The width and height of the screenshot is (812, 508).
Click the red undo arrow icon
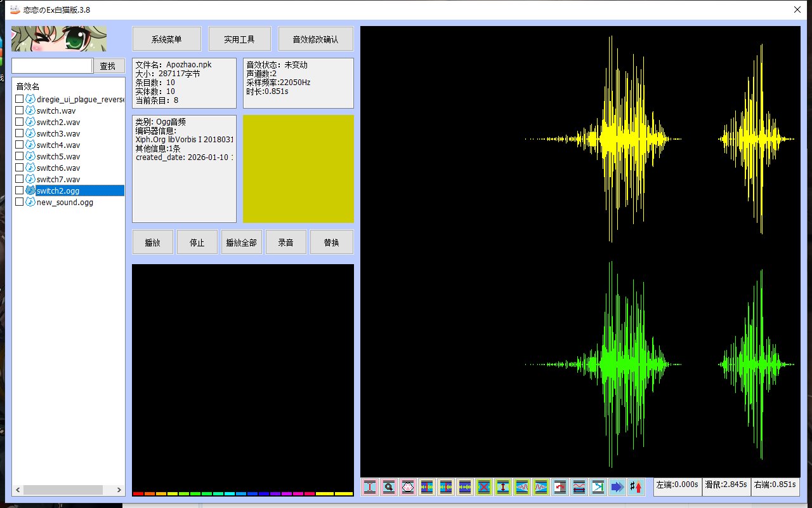coord(560,487)
